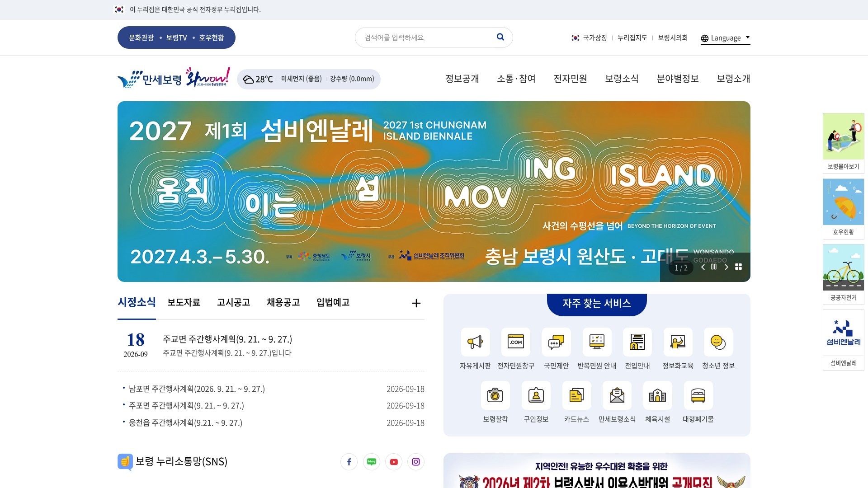Show previous banner slide arrow
The width and height of the screenshot is (868, 488).
pyautogui.click(x=703, y=267)
